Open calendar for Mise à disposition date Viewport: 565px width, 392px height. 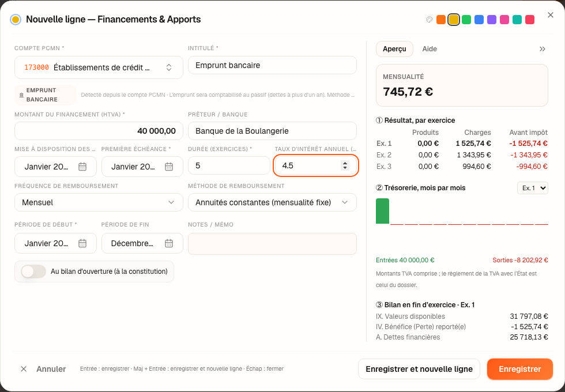click(x=82, y=167)
